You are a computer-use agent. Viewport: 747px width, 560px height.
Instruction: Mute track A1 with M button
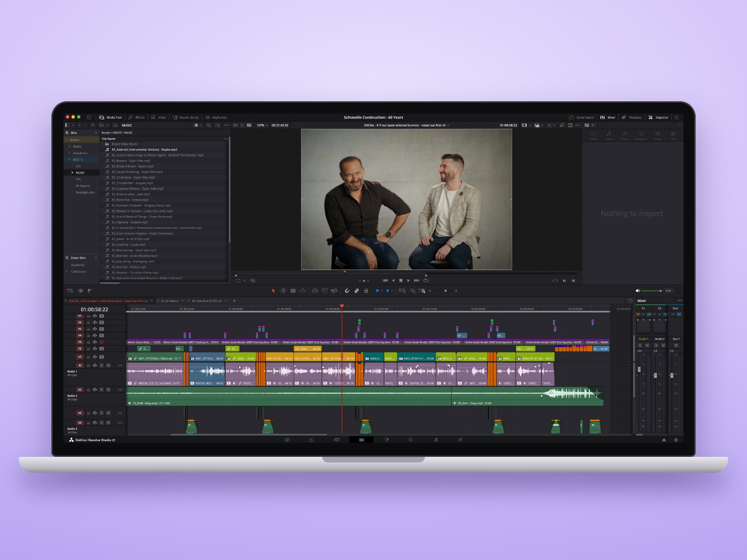coord(108,365)
